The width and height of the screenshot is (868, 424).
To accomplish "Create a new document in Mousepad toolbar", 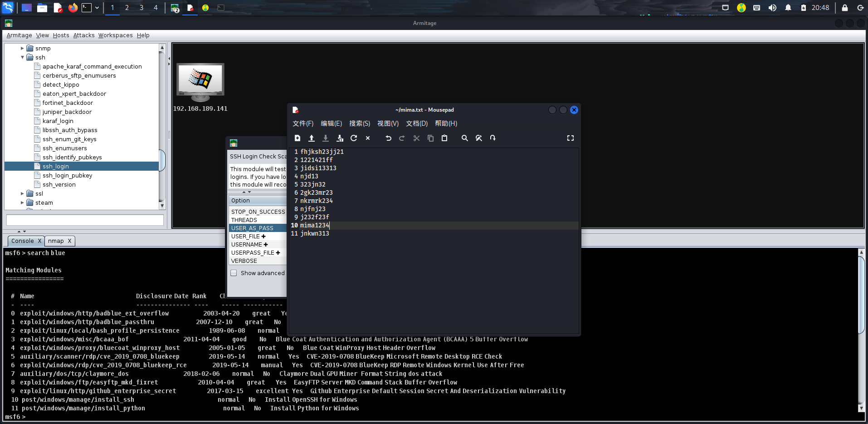I will [297, 138].
